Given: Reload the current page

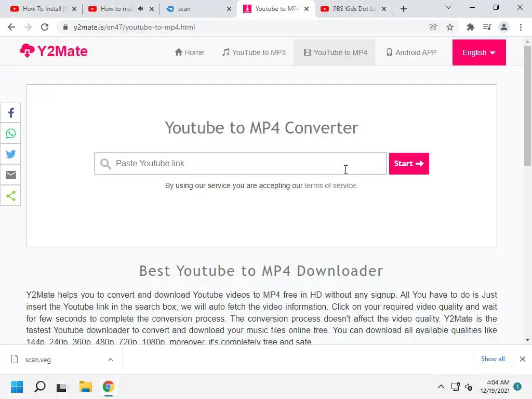Looking at the screenshot, I should tap(45, 27).
